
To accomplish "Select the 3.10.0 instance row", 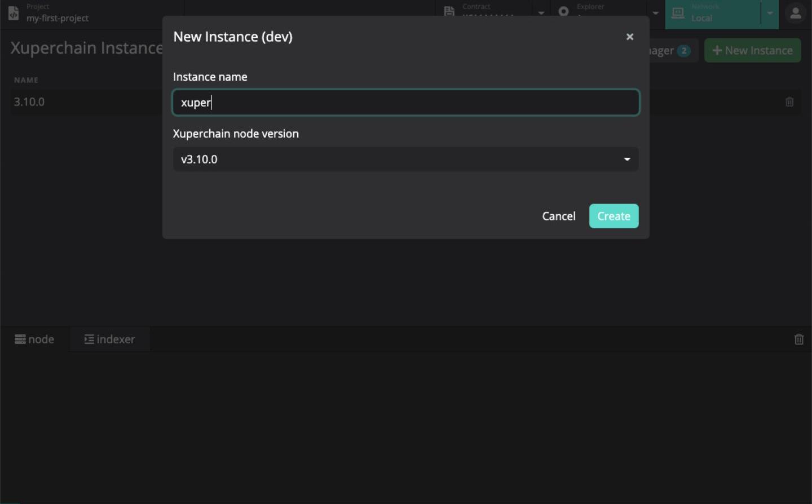I will pos(85,102).
